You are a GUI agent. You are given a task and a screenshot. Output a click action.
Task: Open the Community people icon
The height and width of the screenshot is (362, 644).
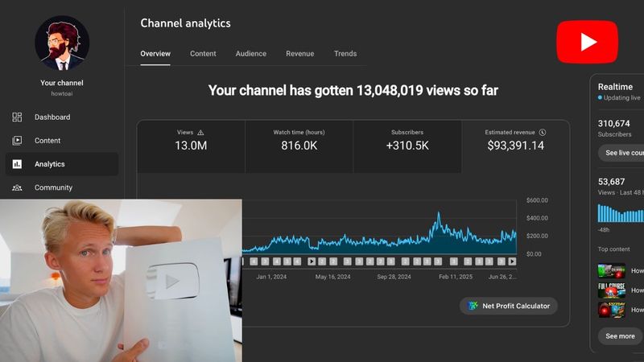coord(17,187)
